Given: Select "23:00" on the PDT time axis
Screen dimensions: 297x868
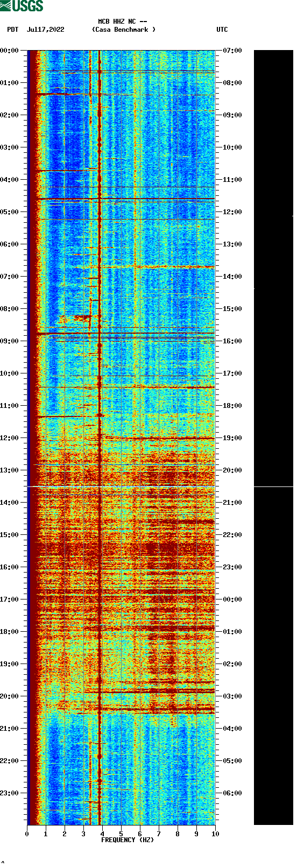Looking at the screenshot, I should [x=9, y=793].
